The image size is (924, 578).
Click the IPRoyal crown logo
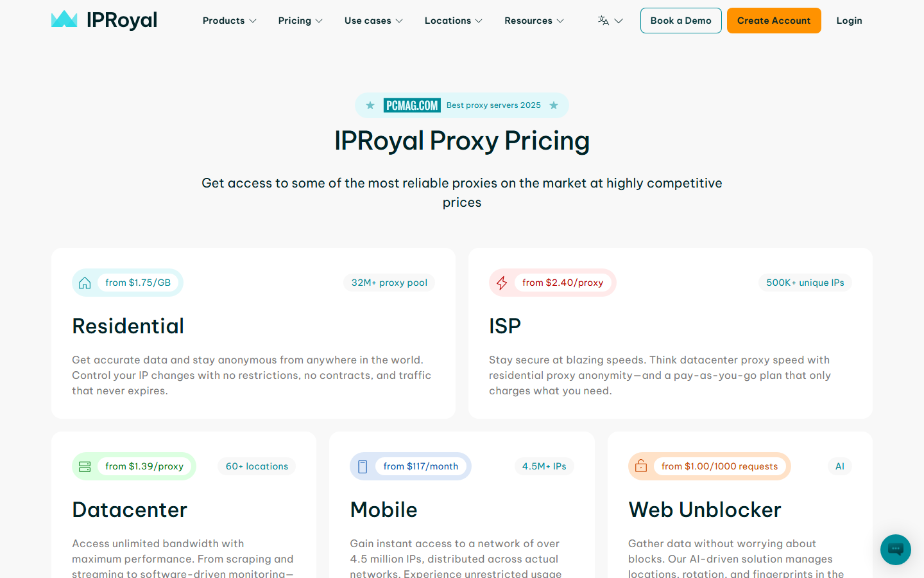pyautogui.click(x=64, y=20)
